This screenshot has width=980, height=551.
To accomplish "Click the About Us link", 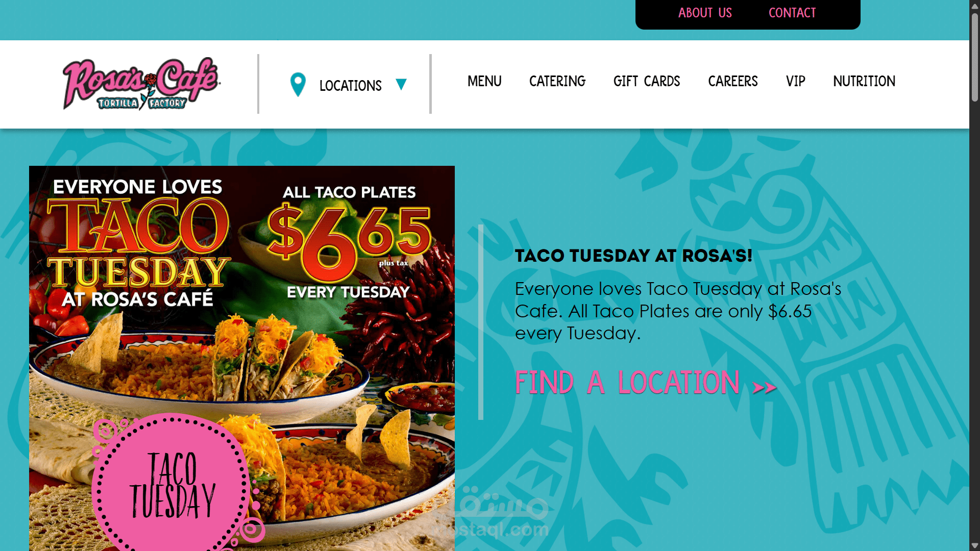I will coord(705,13).
